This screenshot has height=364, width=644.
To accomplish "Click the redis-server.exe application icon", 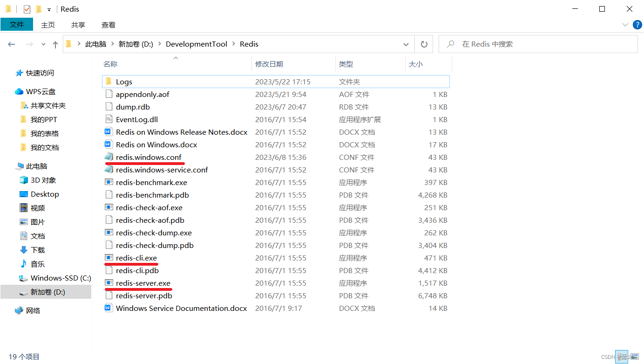I will click(108, 283).
